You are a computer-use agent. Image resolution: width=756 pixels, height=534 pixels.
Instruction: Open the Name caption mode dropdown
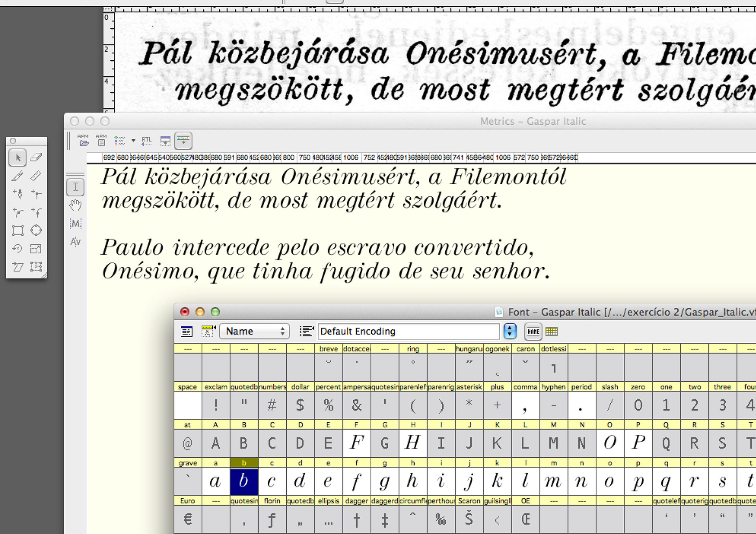pos(254,331)
